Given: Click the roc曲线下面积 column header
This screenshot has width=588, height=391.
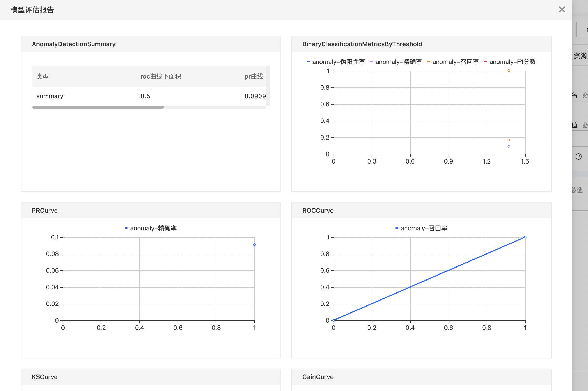Looking at the screenshot, I should 161,76.
